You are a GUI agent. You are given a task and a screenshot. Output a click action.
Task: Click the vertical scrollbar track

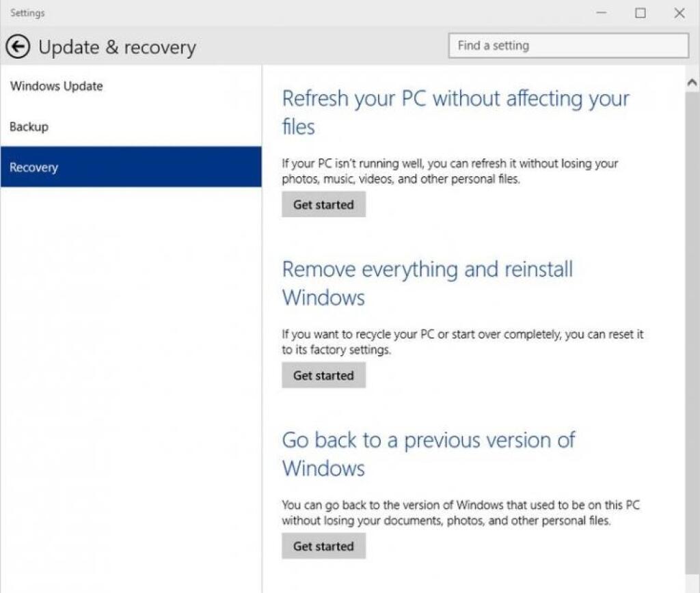tap(692, 333)
